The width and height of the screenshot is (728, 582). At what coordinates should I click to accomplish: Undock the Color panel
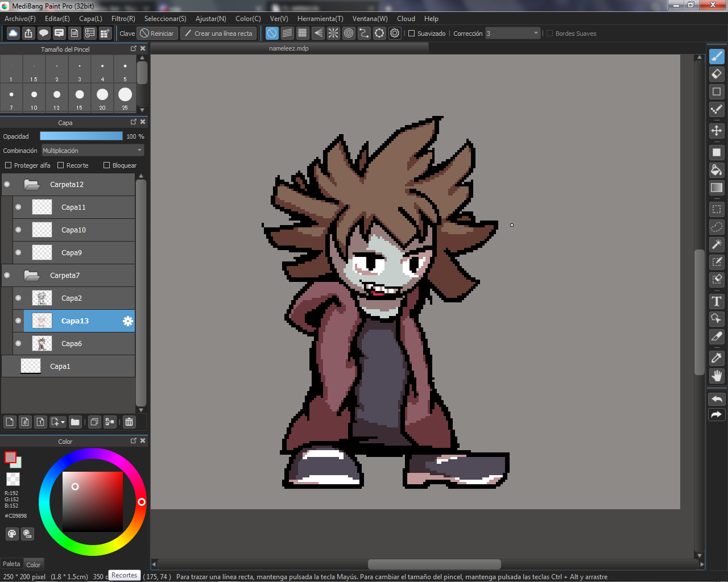point(134,440)
